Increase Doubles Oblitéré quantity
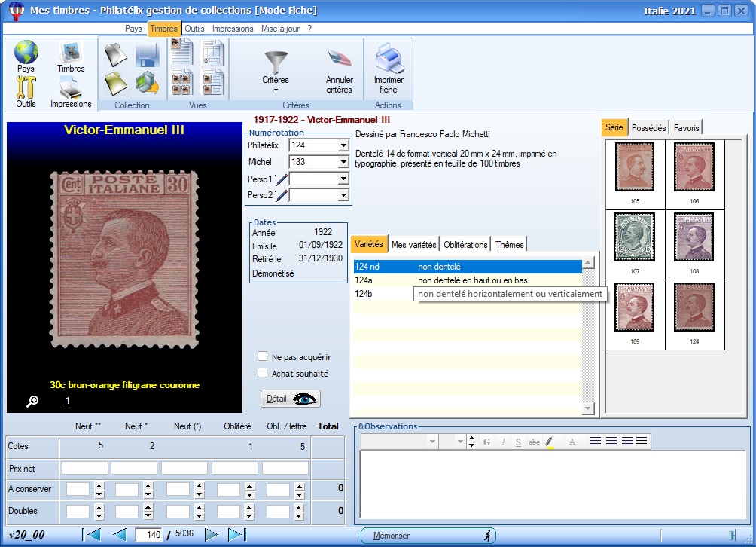This screenshot has width=756, height=547. pyautogui.click(x=249, y=508)
